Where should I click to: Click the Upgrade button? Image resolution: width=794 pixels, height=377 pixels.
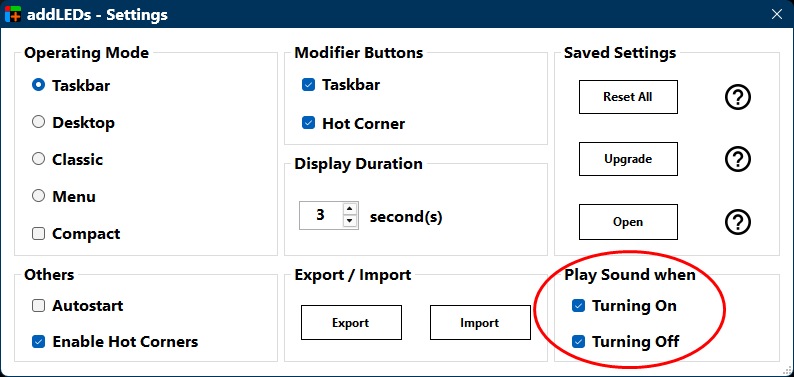[628, 159]
